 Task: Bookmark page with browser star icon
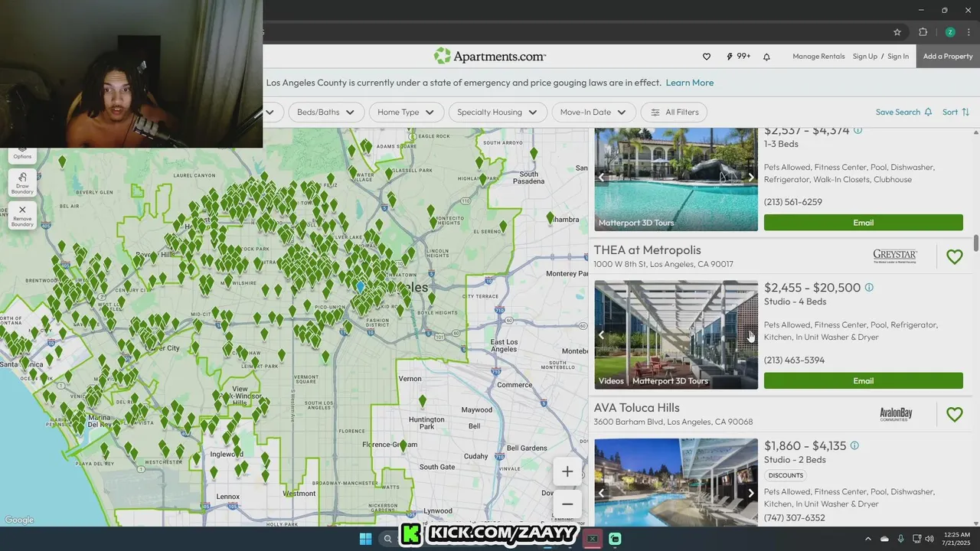[x=897, y=32]
